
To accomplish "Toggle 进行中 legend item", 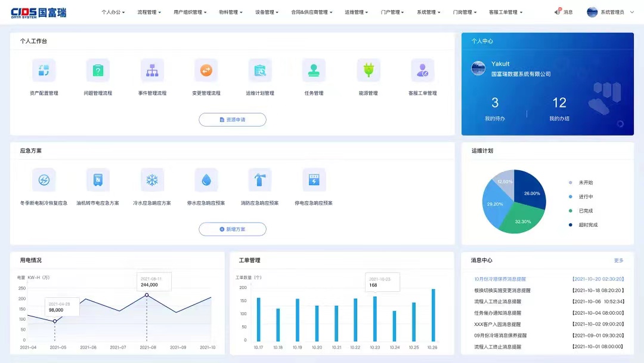I will pos(581,196).
